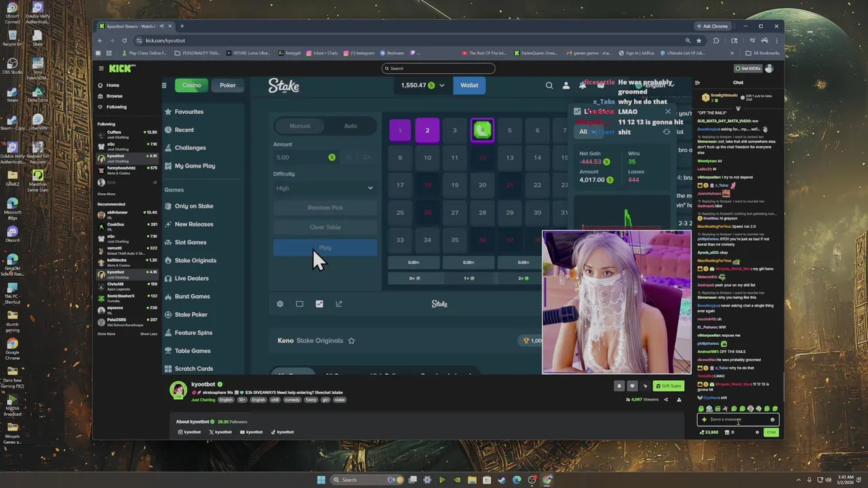
Task: Click the Ask Chrome button
Action: pos(712,26)
